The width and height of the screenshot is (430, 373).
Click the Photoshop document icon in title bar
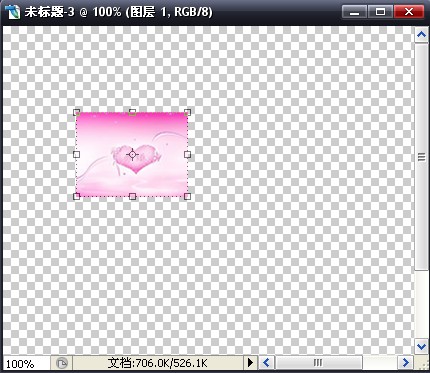pos(12,12)
